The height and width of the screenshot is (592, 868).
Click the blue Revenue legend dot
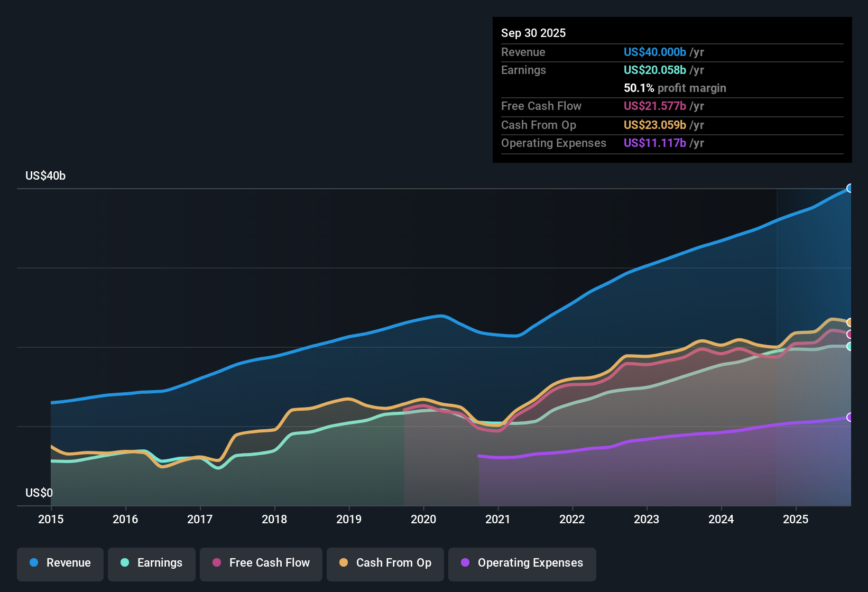point(33,563)
